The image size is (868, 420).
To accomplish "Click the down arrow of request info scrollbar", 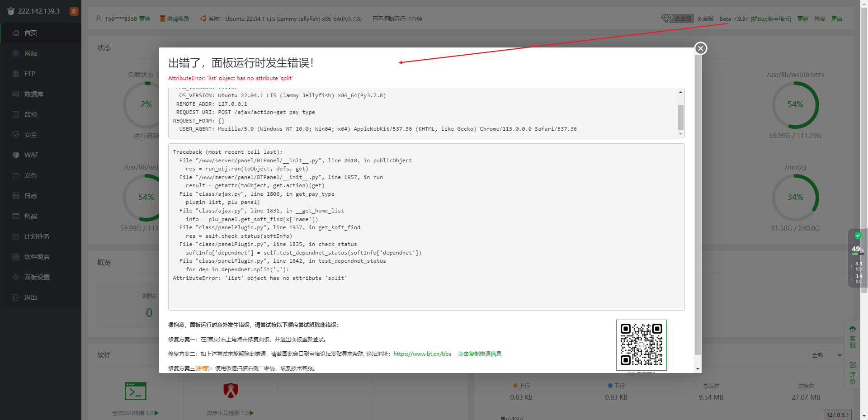I will (x=680, y=134).
